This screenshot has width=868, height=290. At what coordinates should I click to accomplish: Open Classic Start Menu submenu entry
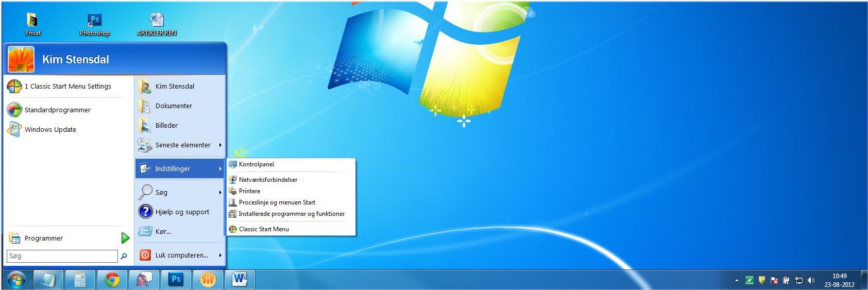[x=291, y=229]
